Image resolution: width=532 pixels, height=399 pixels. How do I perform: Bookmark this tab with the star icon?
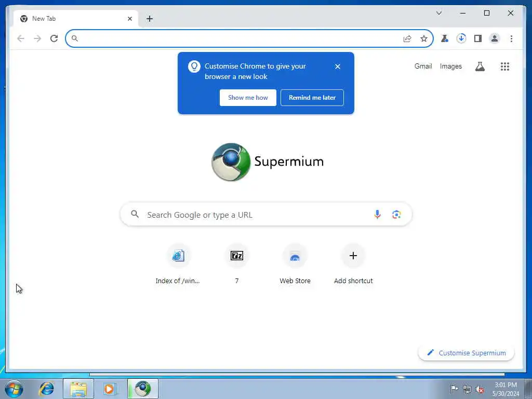point(424,38)
